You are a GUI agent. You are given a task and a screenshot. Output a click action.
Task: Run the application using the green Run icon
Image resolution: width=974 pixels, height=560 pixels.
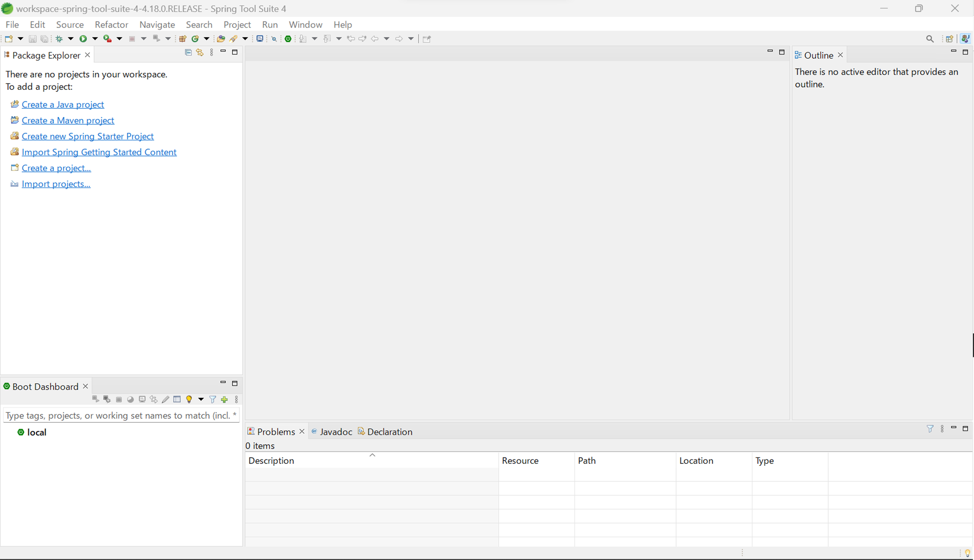83,39
